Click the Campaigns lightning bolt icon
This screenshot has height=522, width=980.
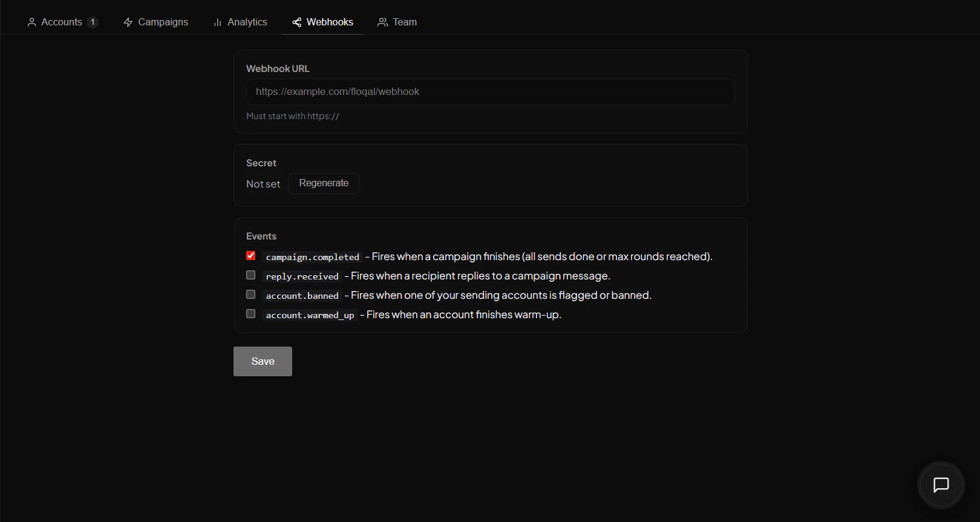click(x=128, y=22)
